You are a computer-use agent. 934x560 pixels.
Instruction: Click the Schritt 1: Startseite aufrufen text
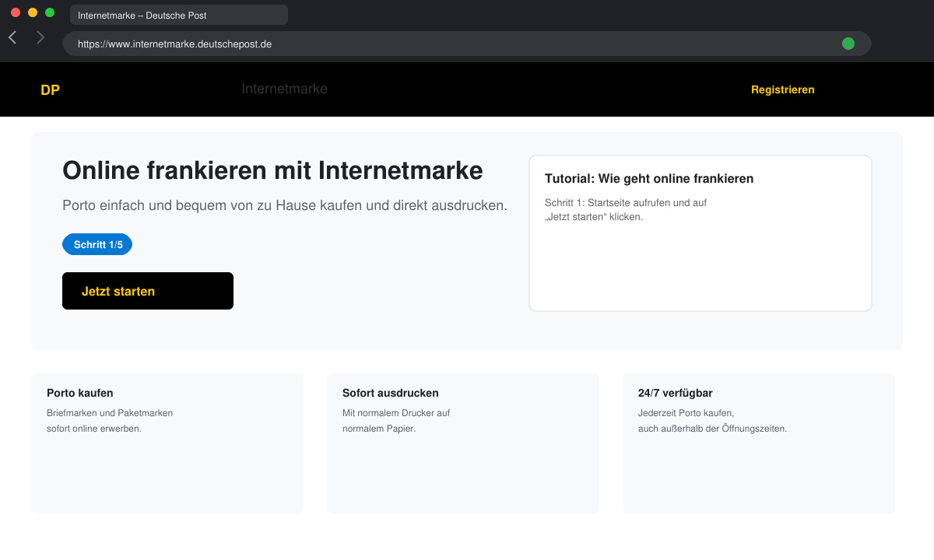(626, 210)
